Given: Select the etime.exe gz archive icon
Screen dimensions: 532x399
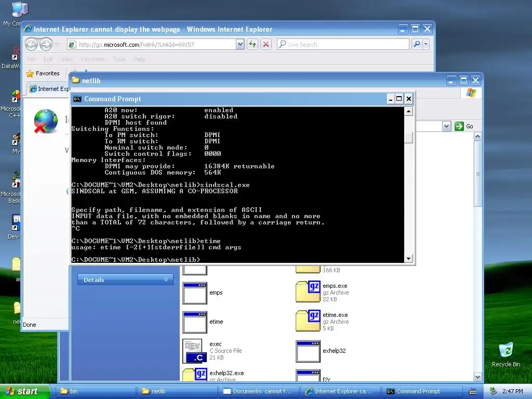Looking at the screenshot, I should click(x=308, y=321).
